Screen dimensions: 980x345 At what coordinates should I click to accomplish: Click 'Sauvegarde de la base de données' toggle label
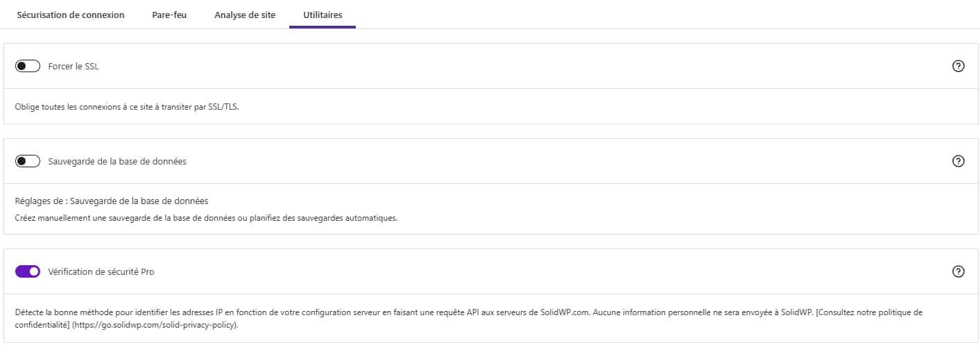click(x=117, y=161)
